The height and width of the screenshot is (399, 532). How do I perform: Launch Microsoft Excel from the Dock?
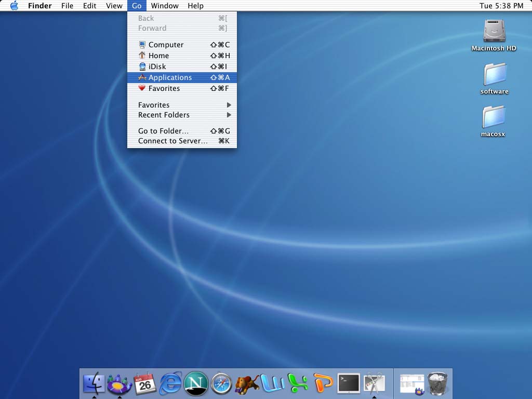(x=297, y=384)
